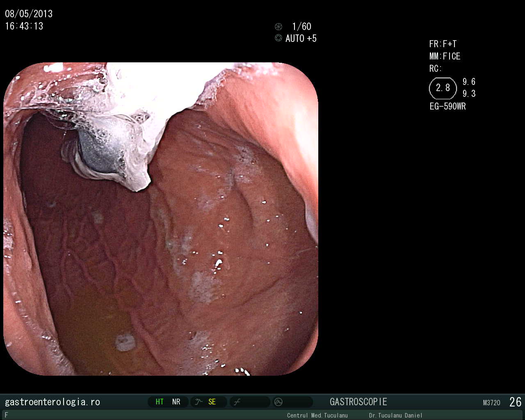The image size is (525, 420).
Task: Toggle the yellow SE indicator
Action: [x=212, y=402]
